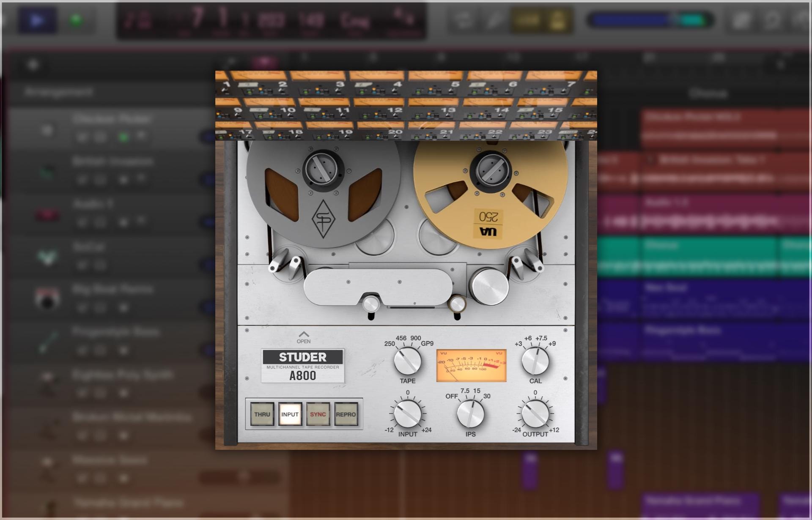This screenshot has width=812, height=520.
Task: Set CAL to the +9 label
Action: tap(552, 344)
